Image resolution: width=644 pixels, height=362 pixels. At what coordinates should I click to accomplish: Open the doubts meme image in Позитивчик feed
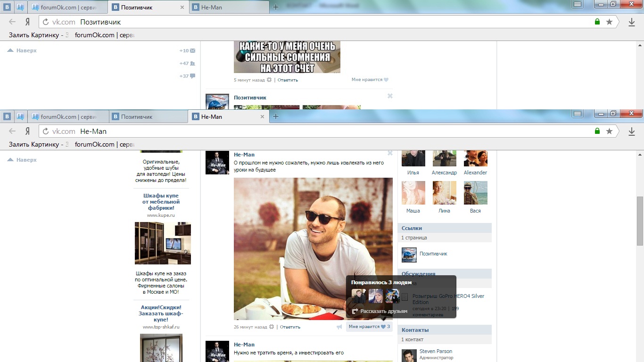pos(287,57)
